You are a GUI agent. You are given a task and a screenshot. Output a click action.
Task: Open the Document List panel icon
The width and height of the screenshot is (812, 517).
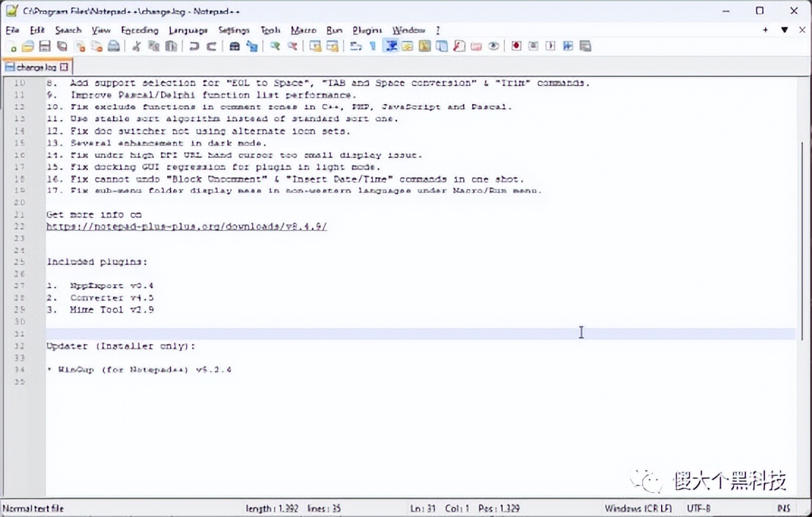tap(442, 47)
